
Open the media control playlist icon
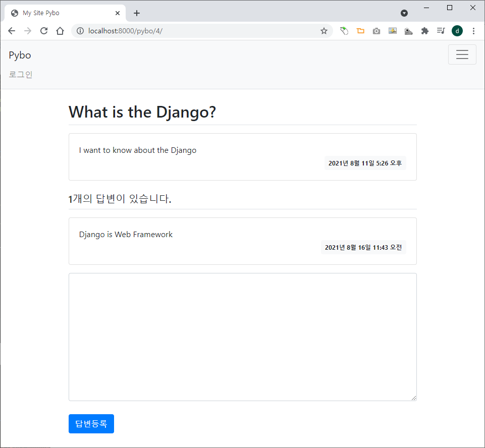(x=441, y=31)
